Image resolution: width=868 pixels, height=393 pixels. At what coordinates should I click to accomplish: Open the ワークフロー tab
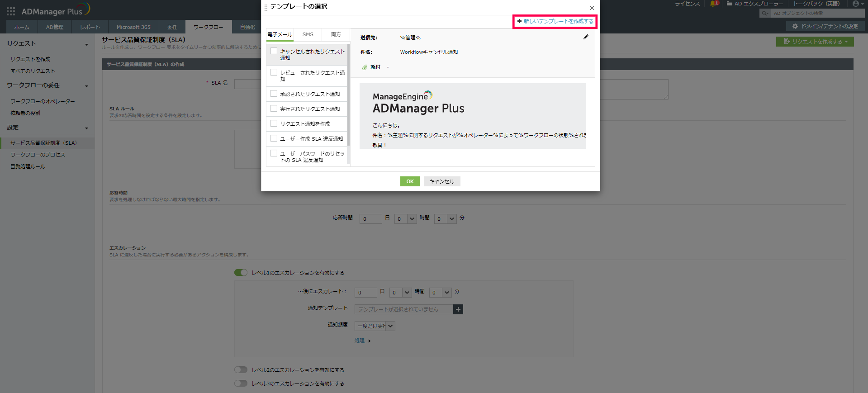[209, 27]
